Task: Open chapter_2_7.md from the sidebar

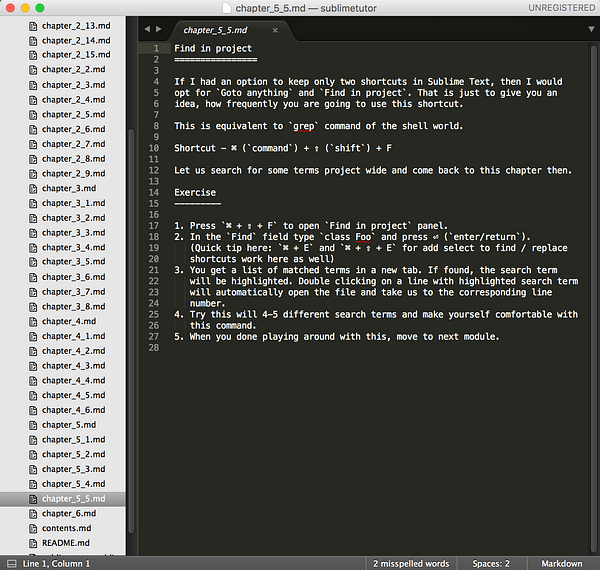Action: coord(73,144)
